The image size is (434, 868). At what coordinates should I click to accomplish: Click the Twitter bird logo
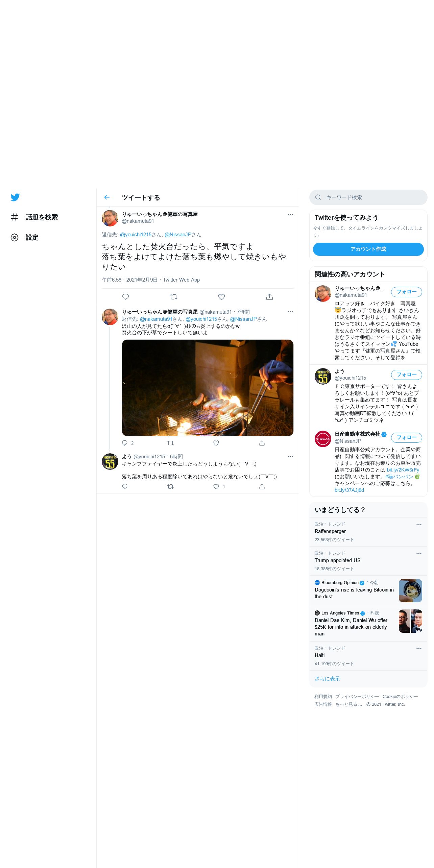(x=15, y=197)
